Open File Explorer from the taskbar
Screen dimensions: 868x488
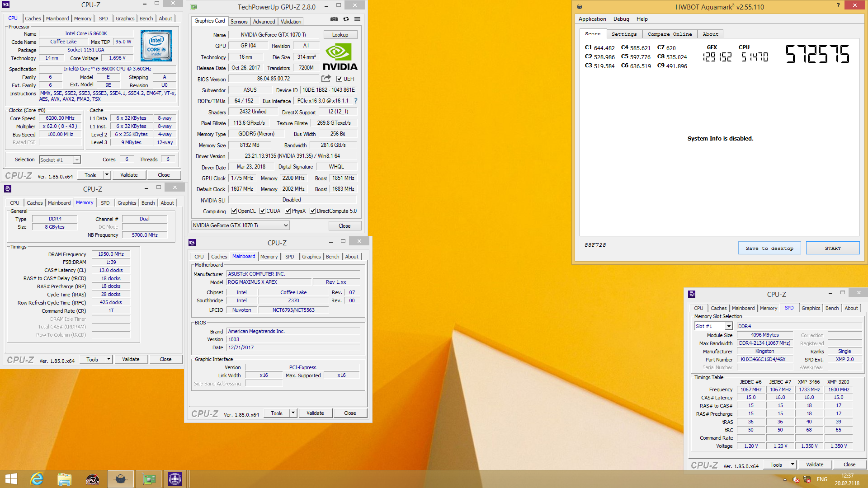point(65,479)
